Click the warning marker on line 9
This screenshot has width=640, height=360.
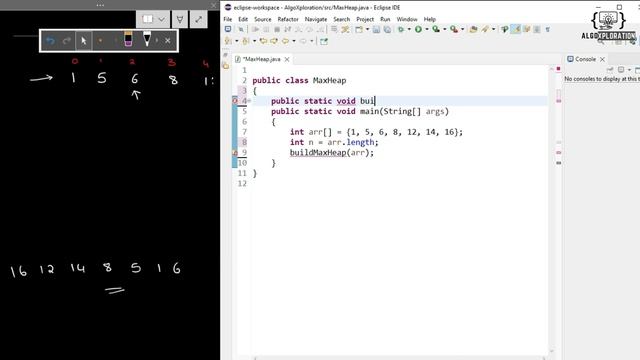(x=235, y=153)
